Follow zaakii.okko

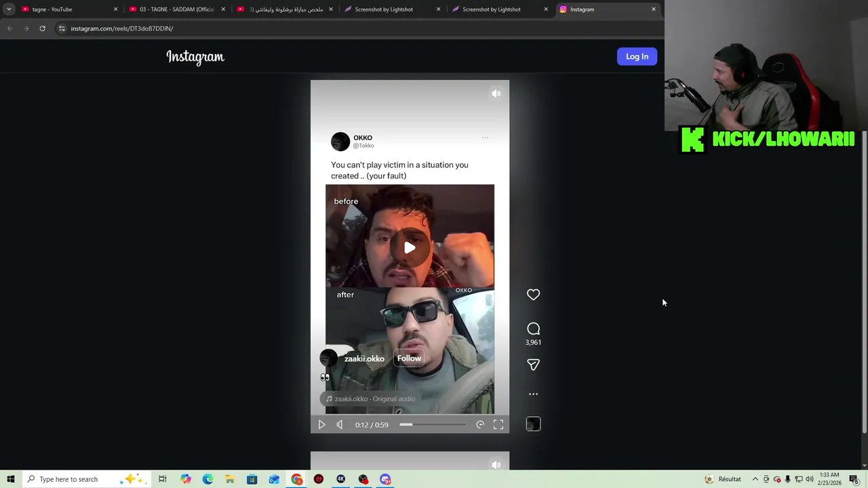coord(409,359)
